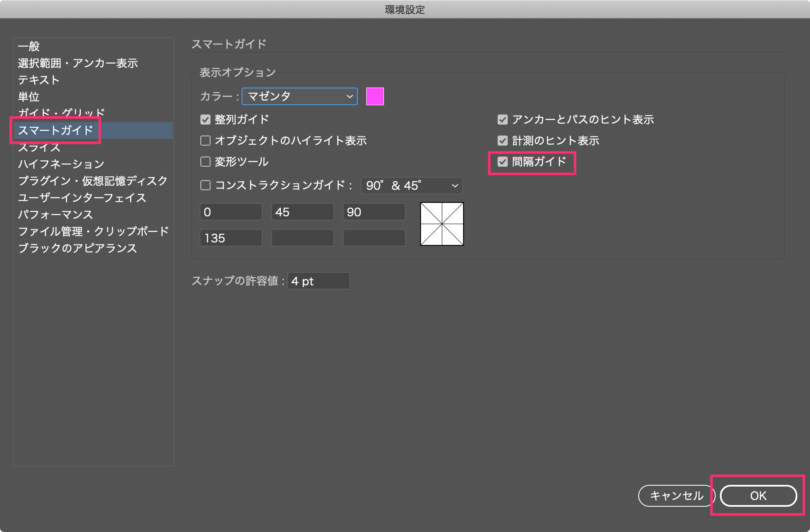Toggle the 整列ガイド checkbox
This screenshot has width=810, height=532.
205,120
